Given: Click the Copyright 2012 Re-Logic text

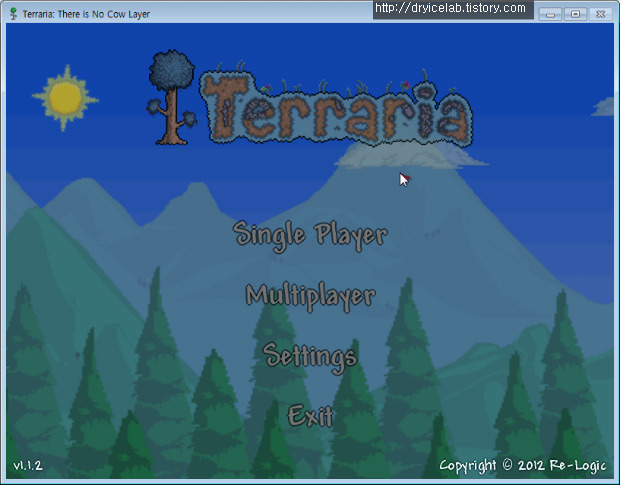Looking at the screenshot, I should pos(522,466).
